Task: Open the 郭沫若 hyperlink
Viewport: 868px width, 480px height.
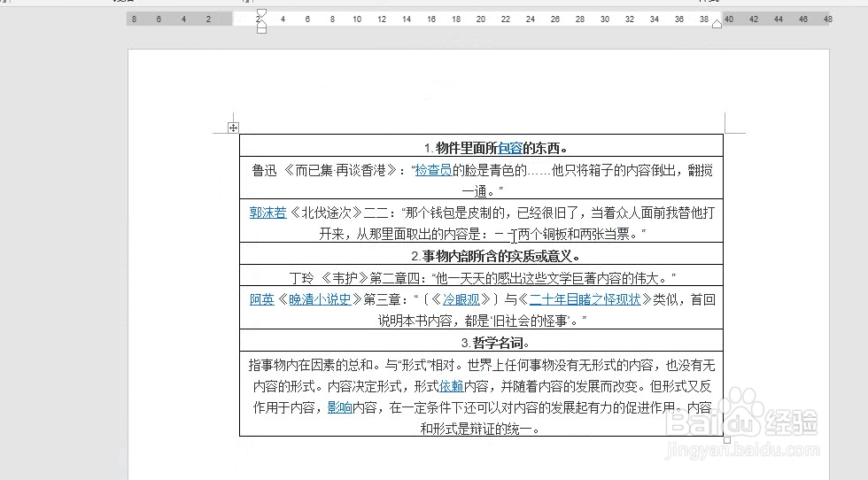Action: coord(267,213)
